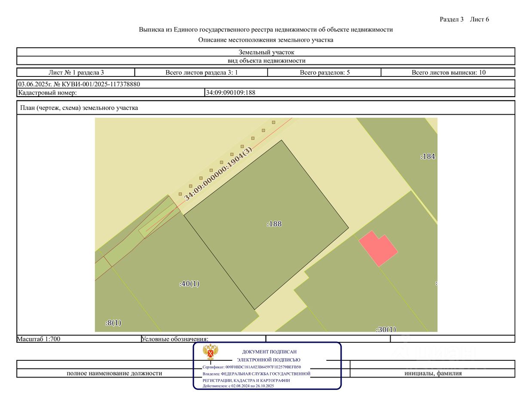Click the 'Всего листов выписки: 10' cell

pyautogui.click(x=448, y=72)
